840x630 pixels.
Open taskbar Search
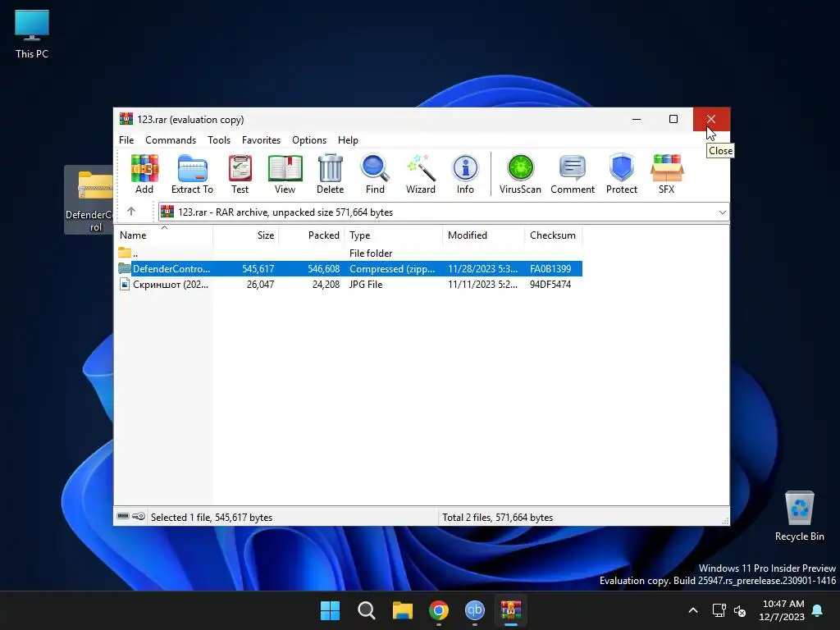(367, 610)
